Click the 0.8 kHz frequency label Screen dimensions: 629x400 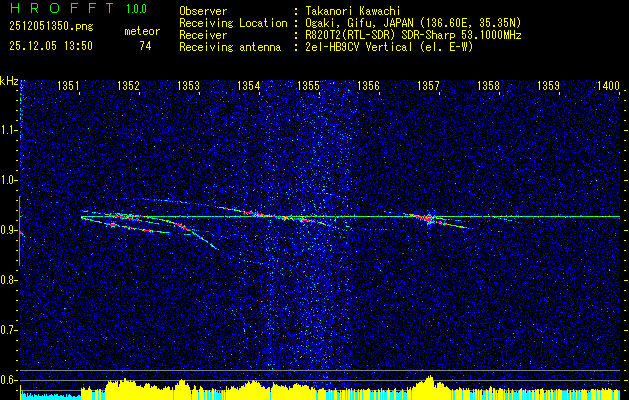click(x=9, y=280)
